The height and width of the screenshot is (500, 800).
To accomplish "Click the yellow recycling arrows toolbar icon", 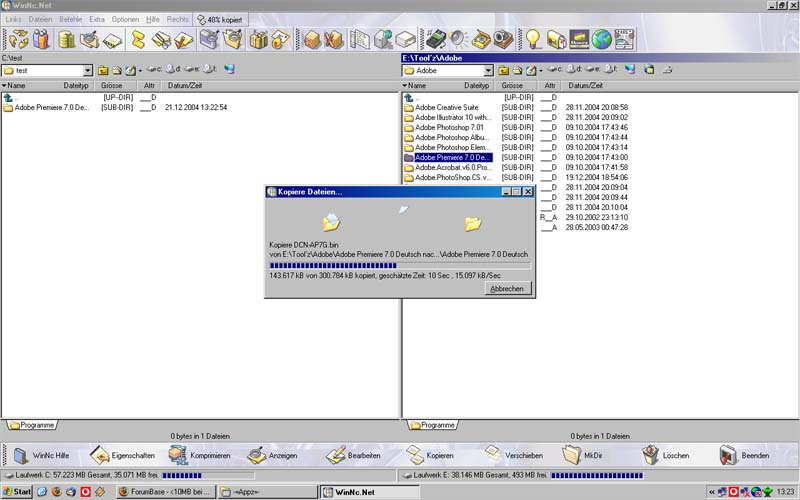I will click(19, 39).
